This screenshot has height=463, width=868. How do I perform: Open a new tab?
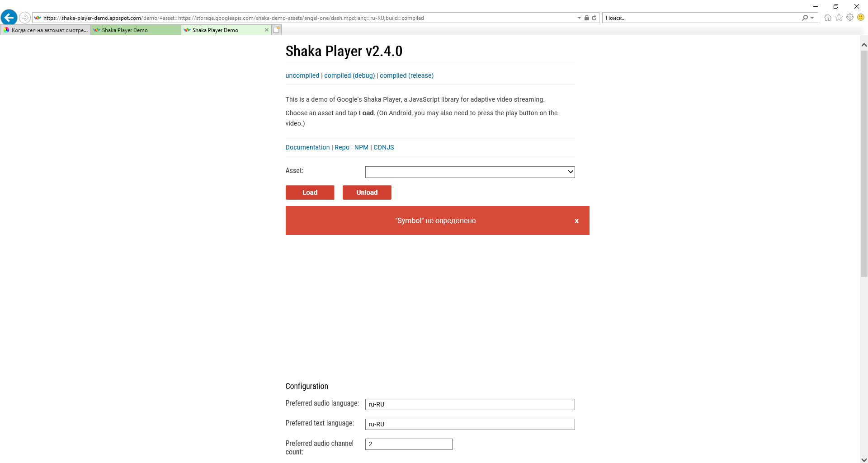click(x=277, y=30)
